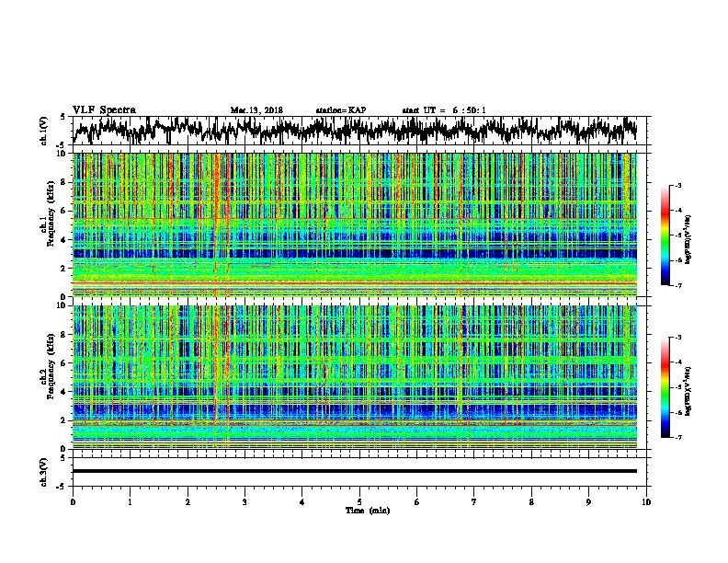The width and height of the screenshot is (728, 563).
Task: Click inside the ch.1 spectrogram plot
Action: point(355,224)
